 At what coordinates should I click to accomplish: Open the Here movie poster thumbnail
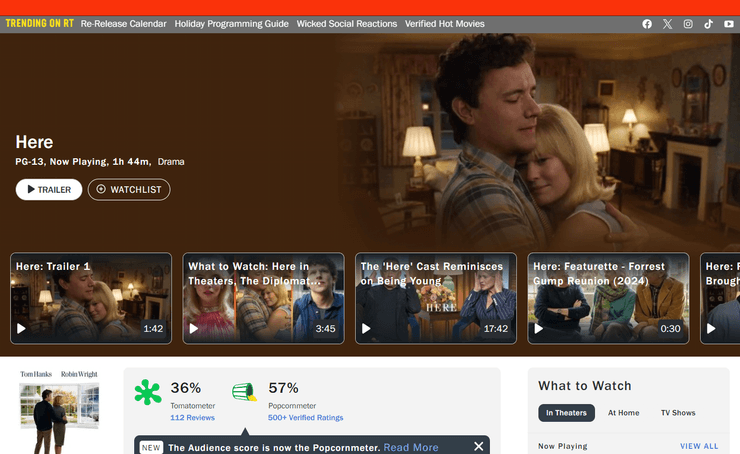60,410
